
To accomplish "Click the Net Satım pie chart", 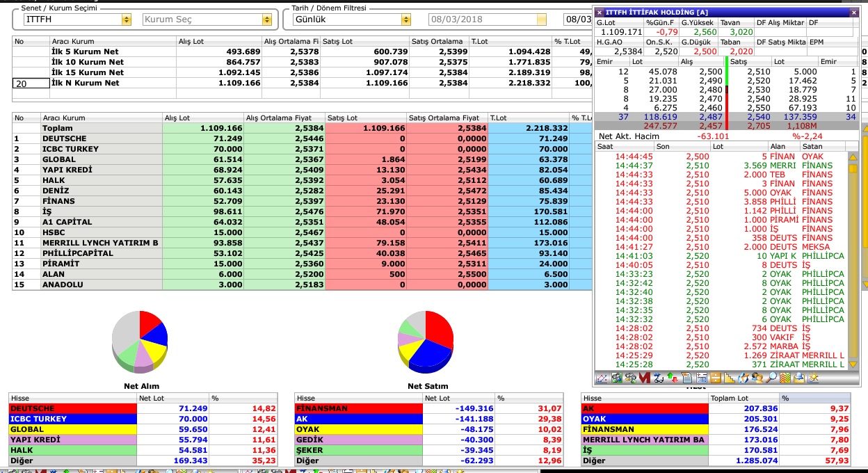I will [x=426, y=342].
